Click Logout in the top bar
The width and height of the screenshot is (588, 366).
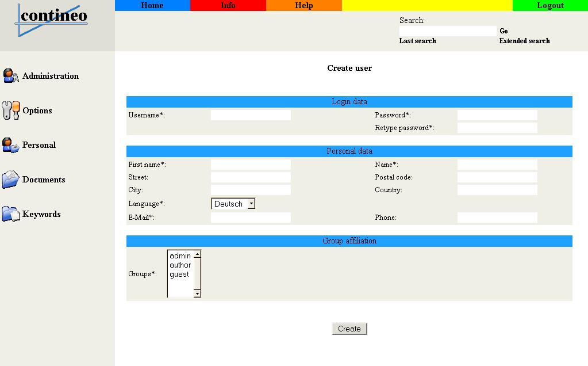click(x=549, y=5)
